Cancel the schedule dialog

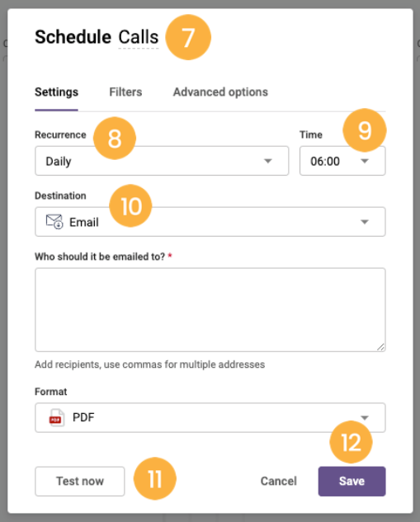pos(279,482)
